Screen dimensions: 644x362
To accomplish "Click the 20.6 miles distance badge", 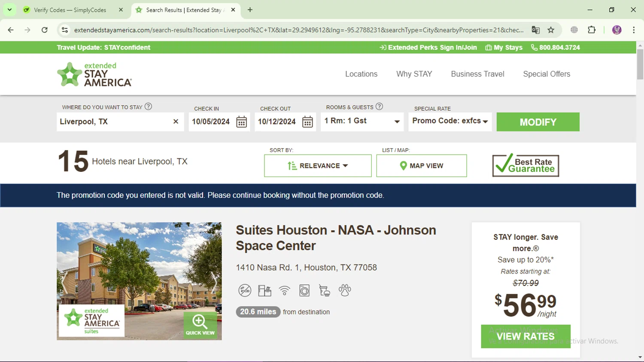I will (258, 312).
